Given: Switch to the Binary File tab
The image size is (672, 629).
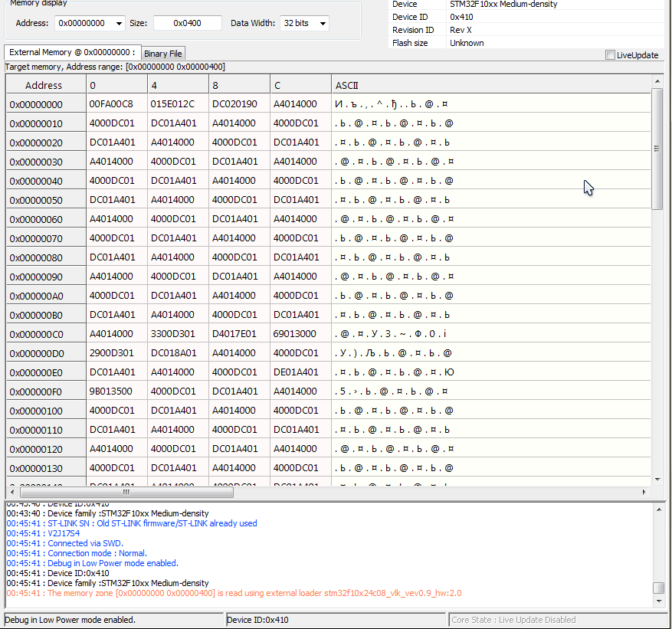Looking at the screenshot, I should (x=163, y=54).
